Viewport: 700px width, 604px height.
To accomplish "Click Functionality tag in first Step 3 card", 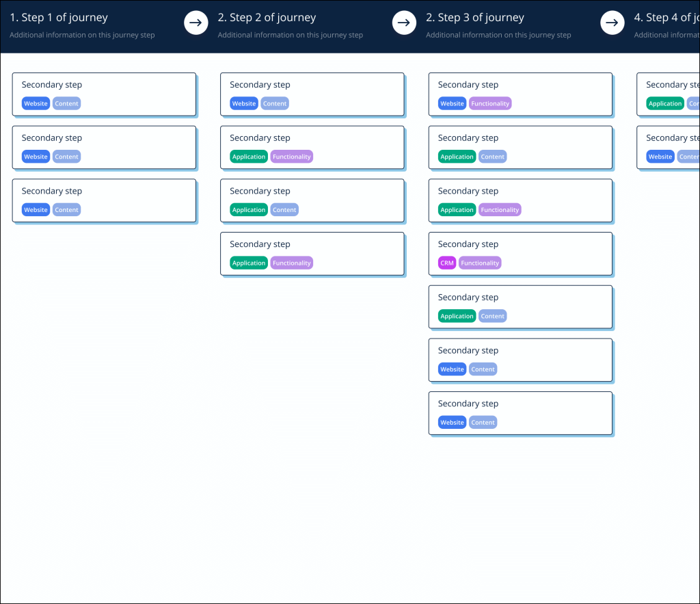I will (490, 104).
